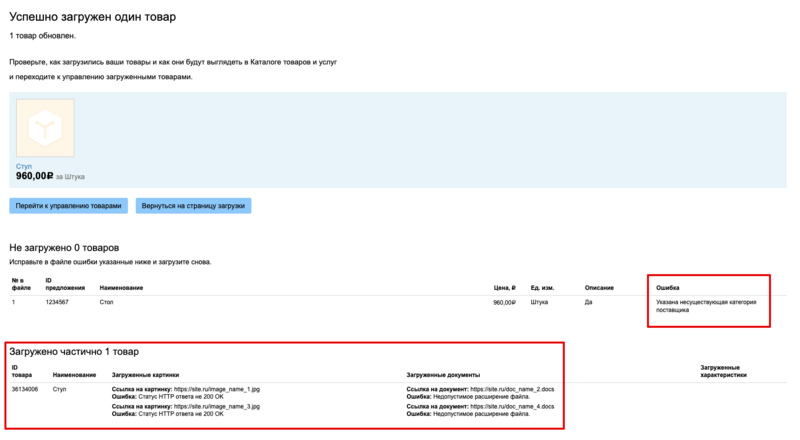Click the 'Наименование' header in the errors table
Image resolution: width=800 pixels, height=440 pixels.
pos(121,287)
